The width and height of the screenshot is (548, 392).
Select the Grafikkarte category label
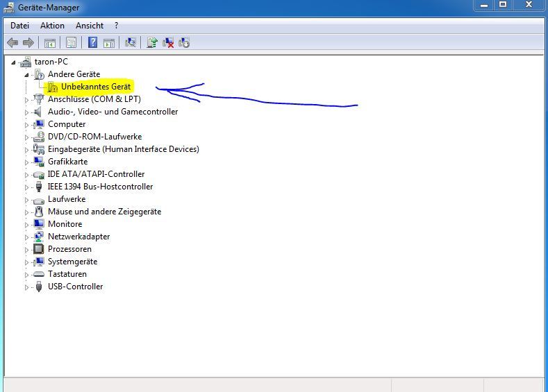67,162
